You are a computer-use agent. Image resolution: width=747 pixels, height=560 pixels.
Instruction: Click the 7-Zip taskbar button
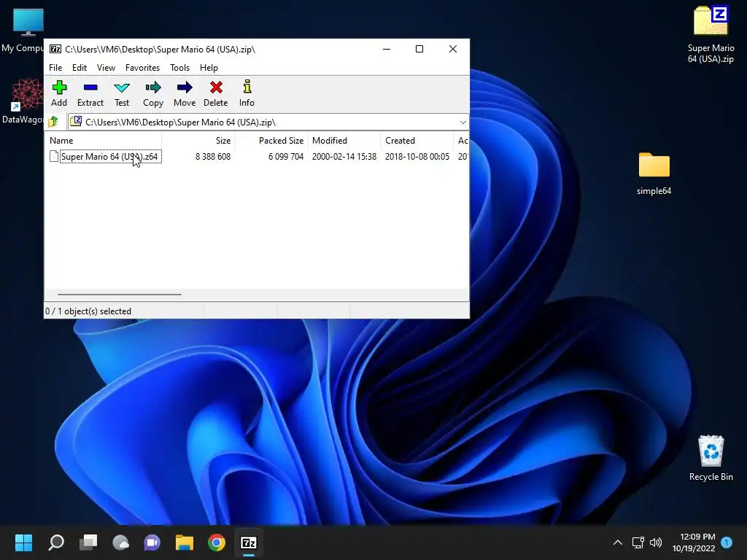click(249, 542)
